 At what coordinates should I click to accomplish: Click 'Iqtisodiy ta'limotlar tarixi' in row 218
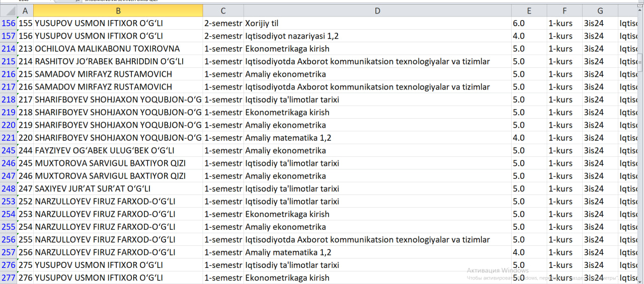377,100
